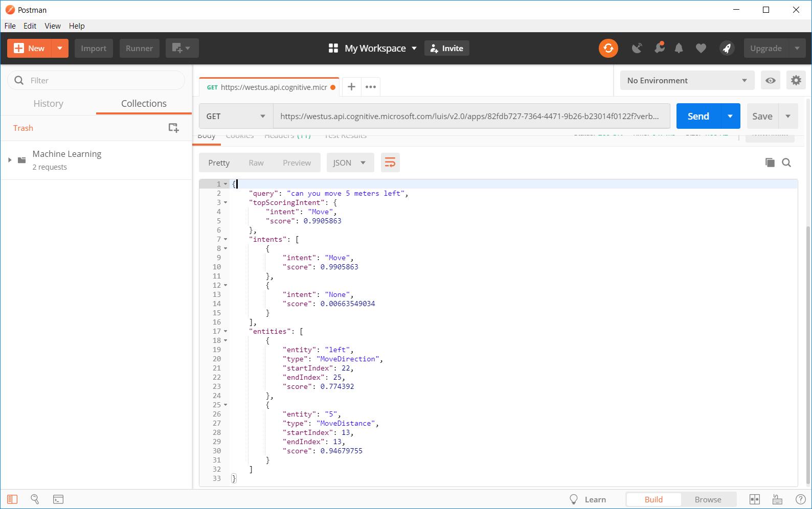Click the request URL field
Image resolution: width=812 pixels, height=509 pixels.
point(471,116)
